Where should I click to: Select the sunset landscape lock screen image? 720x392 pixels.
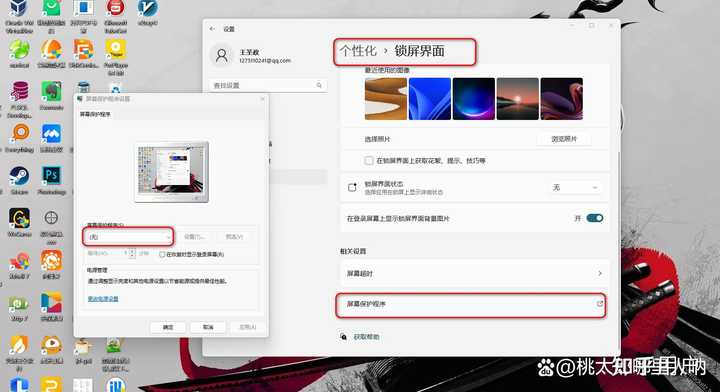(x=518, y=99)
